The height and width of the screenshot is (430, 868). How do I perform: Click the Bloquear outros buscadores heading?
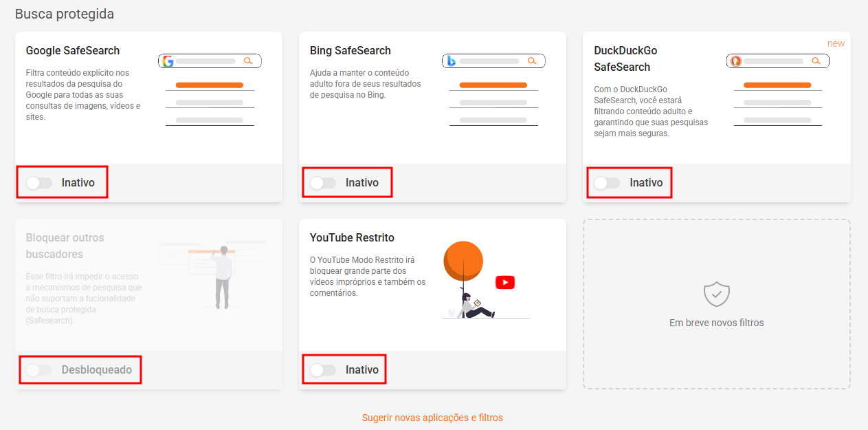click(65, 246)
